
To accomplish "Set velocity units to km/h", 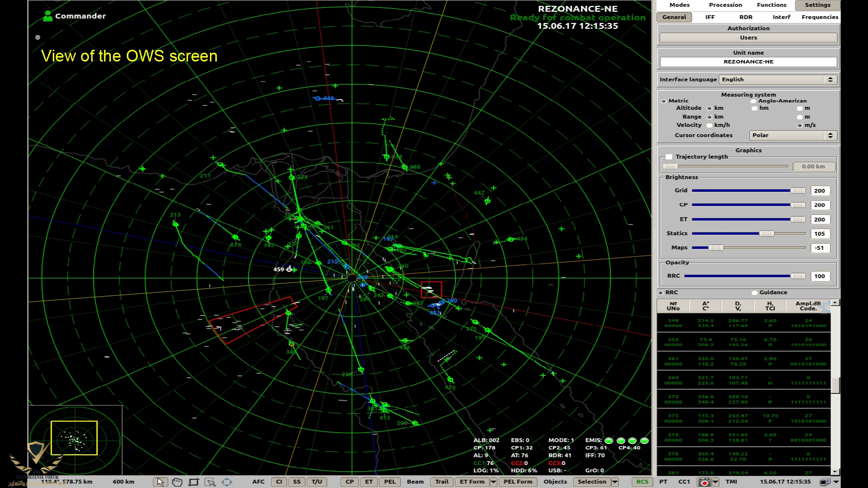I will coord(709,125).
